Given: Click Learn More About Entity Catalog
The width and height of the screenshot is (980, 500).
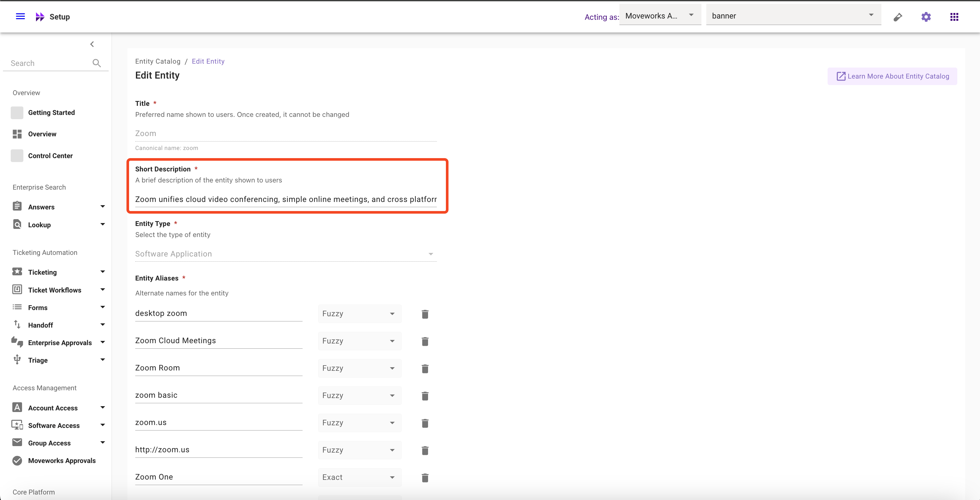Looking at the screenshot, I should tap(892, 76).
